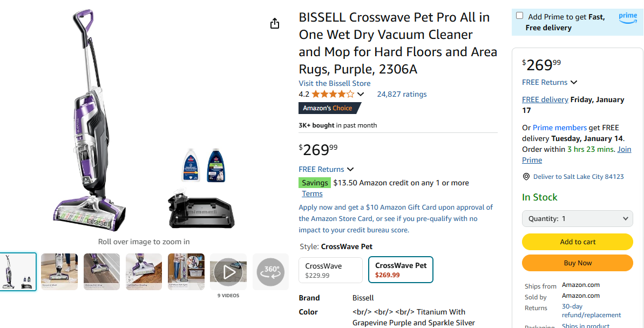Click the share icon
The width and height of the screenshot is (644, 328).
pos(274,23)
